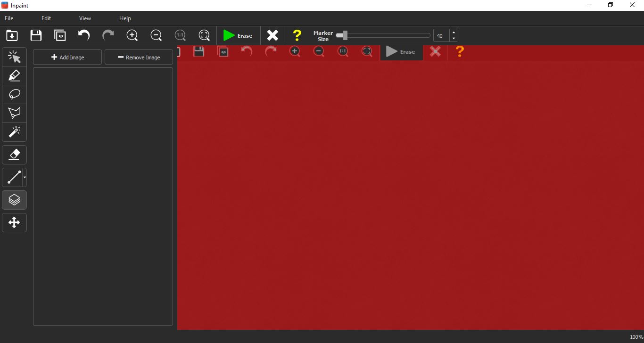Show the original image with the eye icon
The image size is (644, 343).
pos(60,35)
